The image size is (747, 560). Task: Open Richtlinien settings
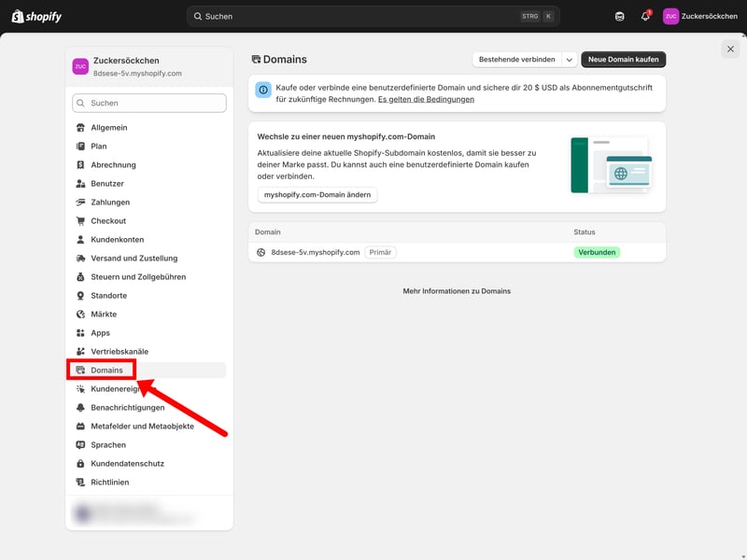click(149, 482)
